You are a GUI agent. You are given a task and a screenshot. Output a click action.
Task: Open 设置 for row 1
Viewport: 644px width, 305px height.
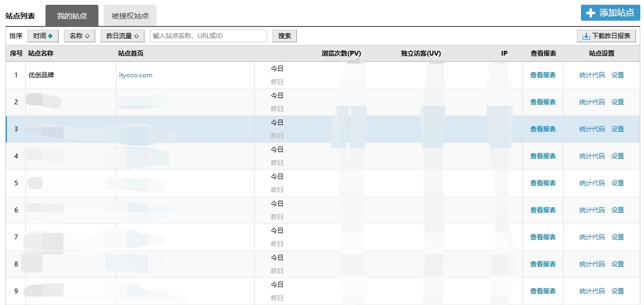pyautogui.click(x=618, y=75)
